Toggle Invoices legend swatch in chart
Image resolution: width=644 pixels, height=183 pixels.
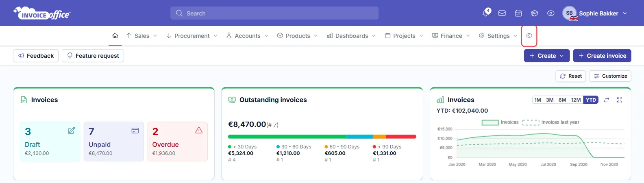pos(490,122)
